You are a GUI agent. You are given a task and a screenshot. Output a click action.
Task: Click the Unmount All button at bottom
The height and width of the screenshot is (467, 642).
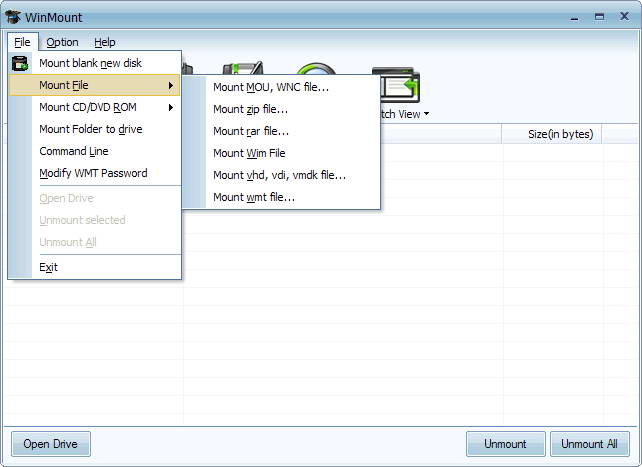[x=590, y=444]
